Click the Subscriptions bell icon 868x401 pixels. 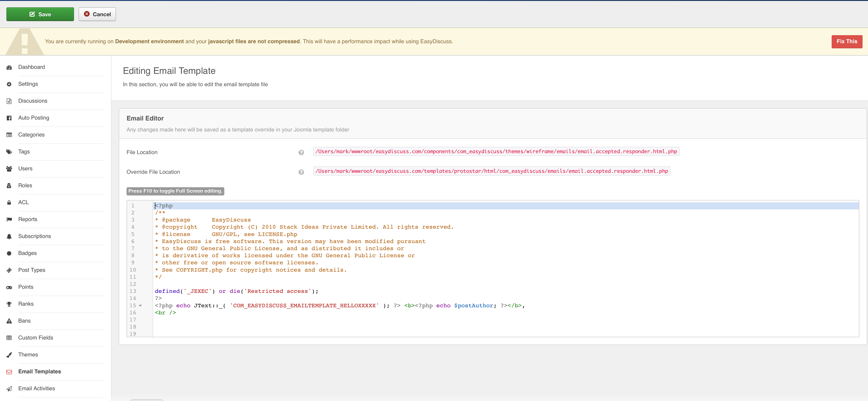pos(9,236)
